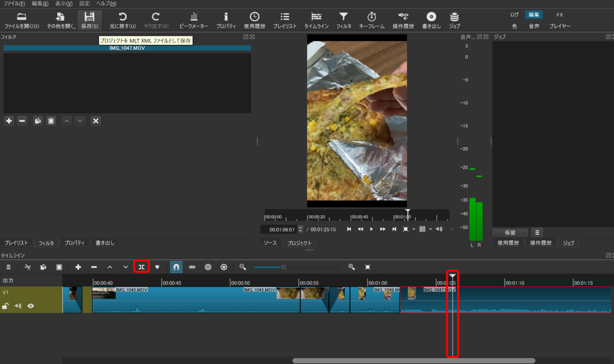Switch to the ソース tab
This screenshot has height=364, width=614.
270,243
